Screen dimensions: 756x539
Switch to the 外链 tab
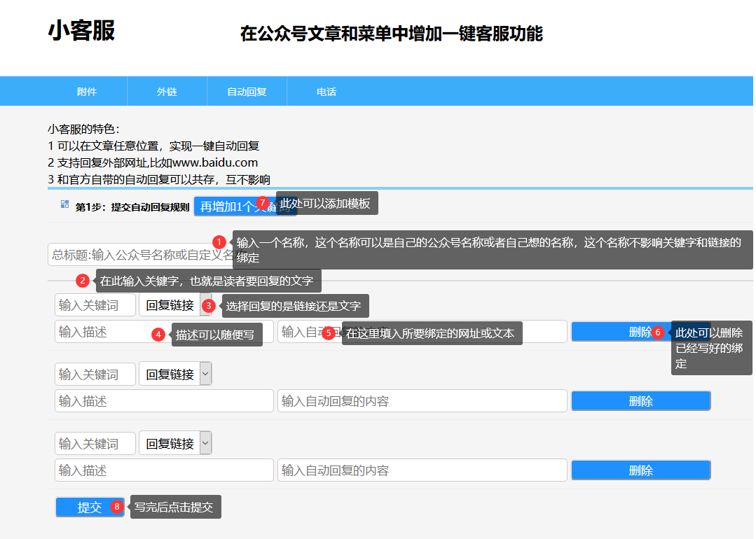tap(167, 91)
